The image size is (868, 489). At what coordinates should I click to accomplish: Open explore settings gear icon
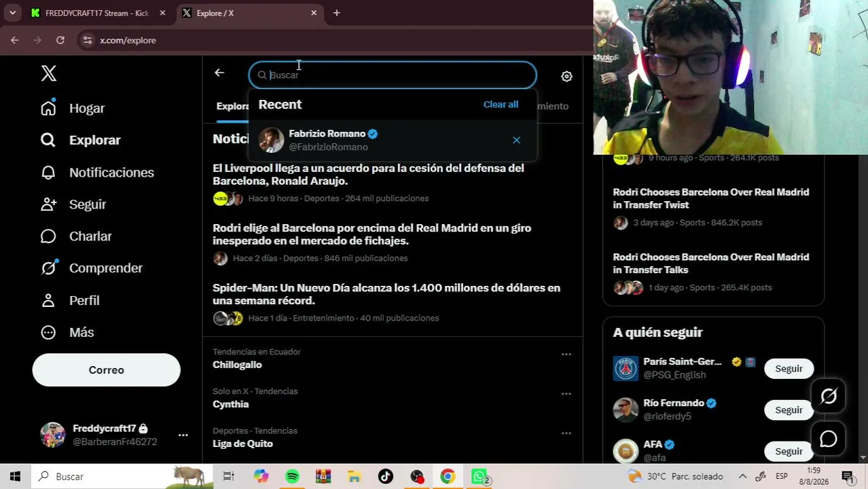pyautogui.click(x=566, y=76)
